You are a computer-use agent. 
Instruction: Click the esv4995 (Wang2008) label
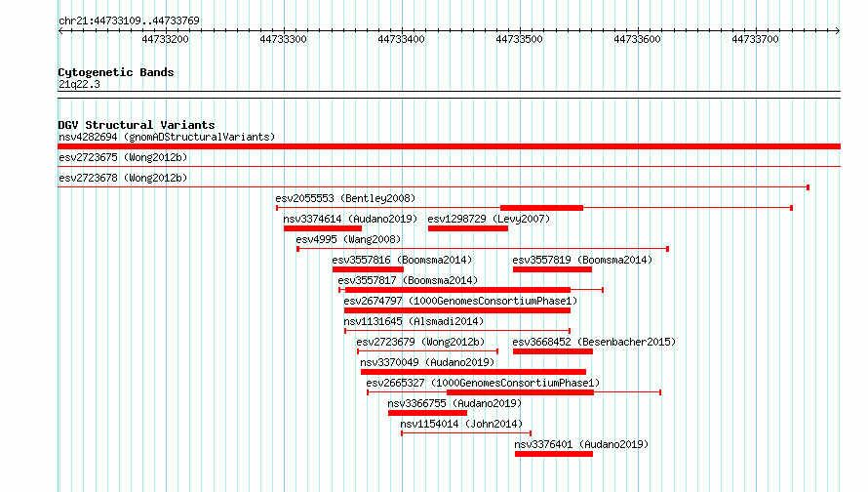click(348, 239)
